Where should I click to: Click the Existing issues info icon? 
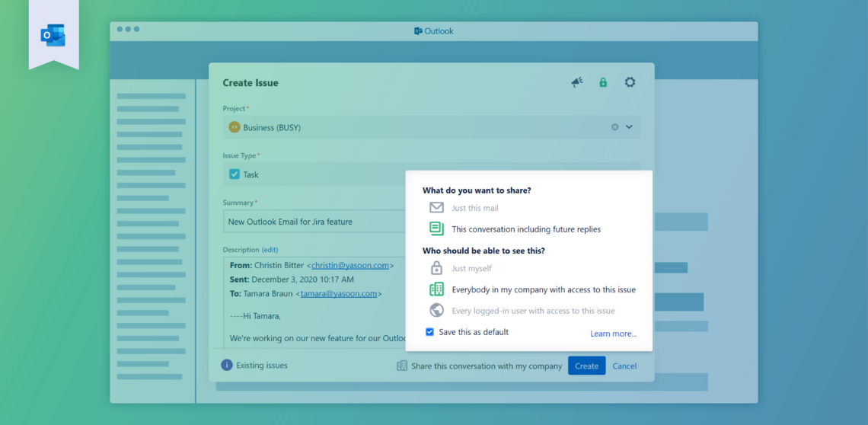226,365
